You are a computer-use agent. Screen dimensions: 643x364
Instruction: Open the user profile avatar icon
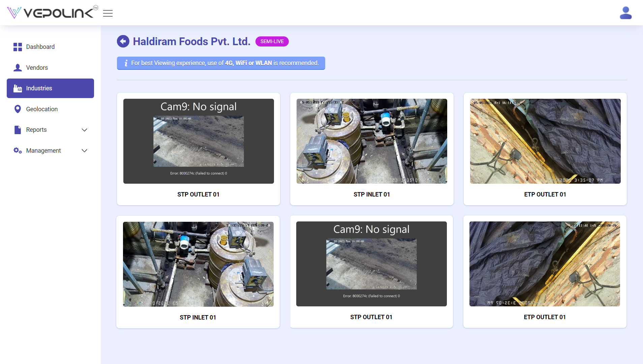coord(625,13)
